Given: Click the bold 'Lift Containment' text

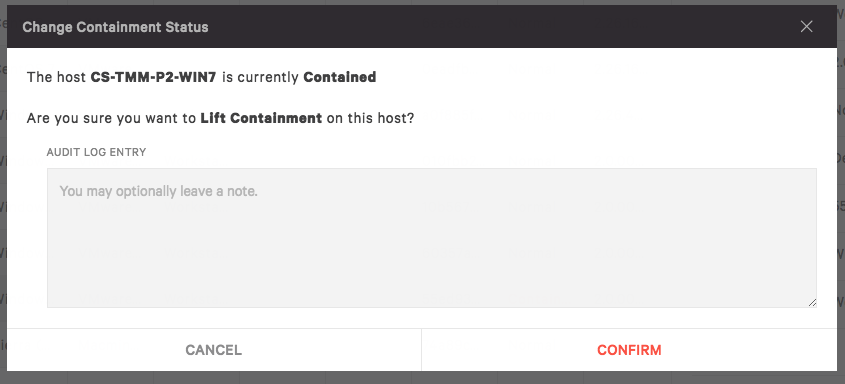Looking at the screenshot, I should [x=261, y=118].
